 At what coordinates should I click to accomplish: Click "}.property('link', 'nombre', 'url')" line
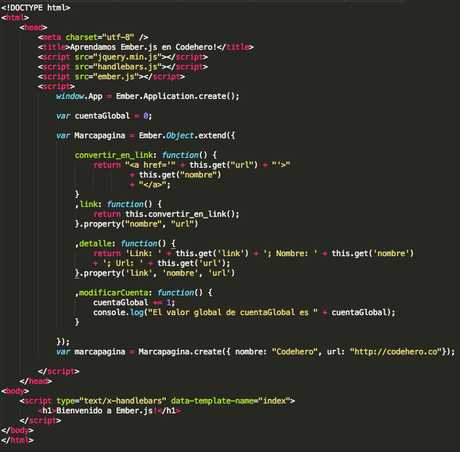155,273
